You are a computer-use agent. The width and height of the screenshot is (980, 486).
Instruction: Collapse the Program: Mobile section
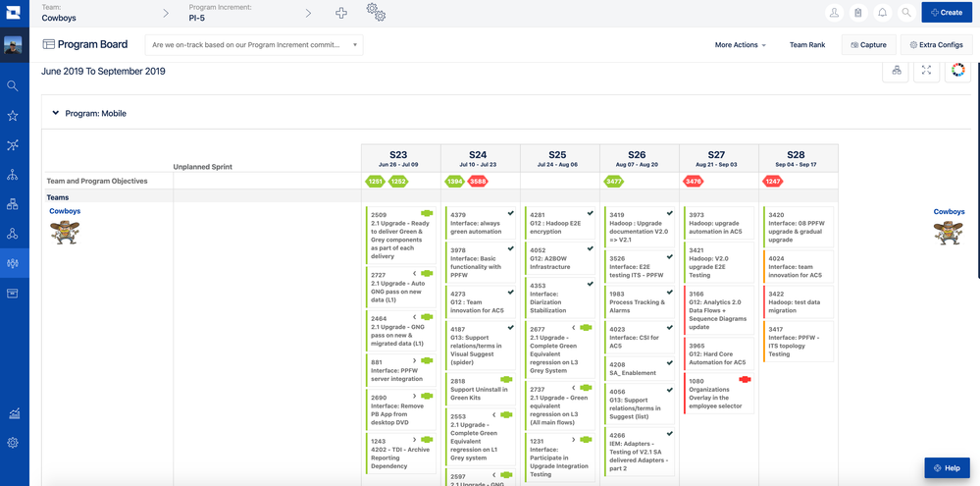coord(56,113)
